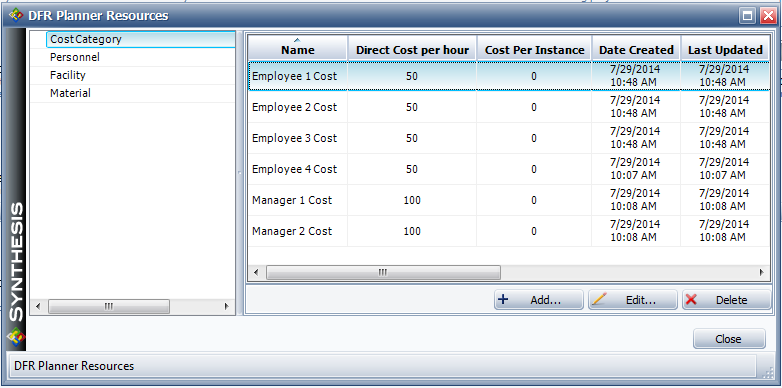The image size is (782, 388).
Task: Click table scrollbar left arrow
Action: click(x=256, y=272)
